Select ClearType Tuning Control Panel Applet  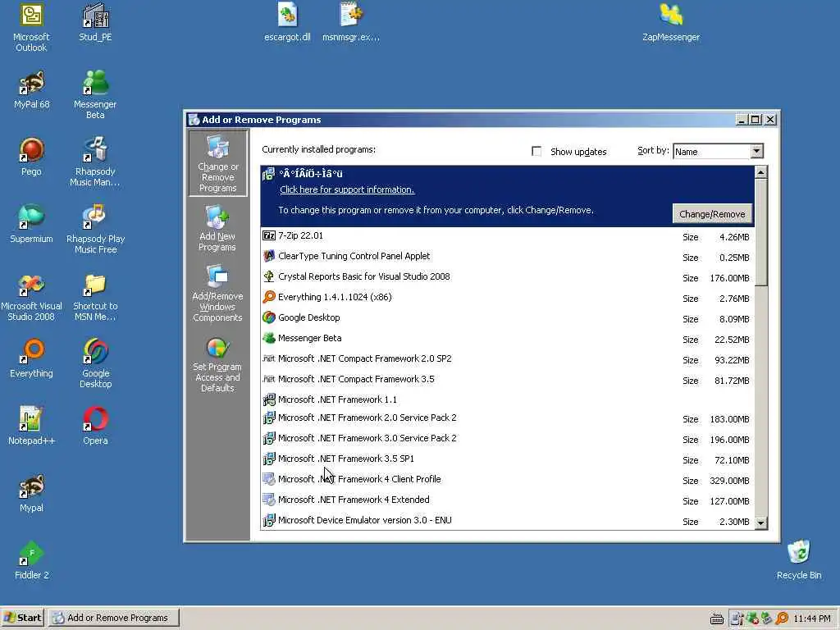[507, 257]
